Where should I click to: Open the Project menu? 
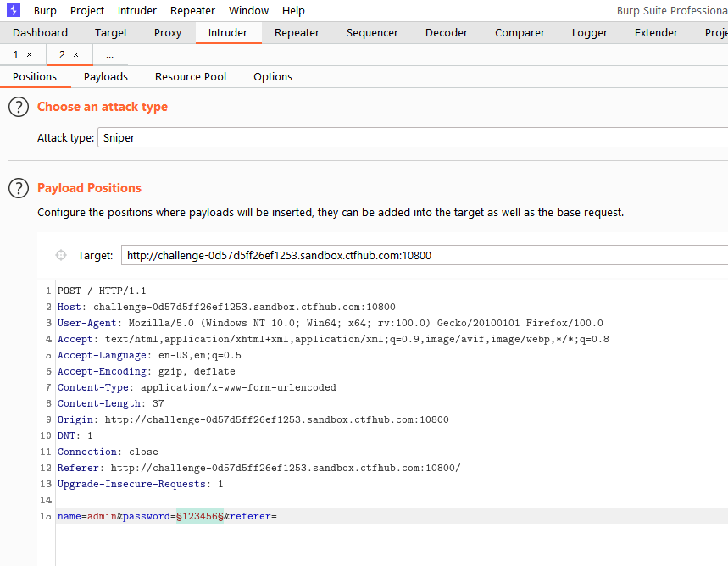pos(86,10)
